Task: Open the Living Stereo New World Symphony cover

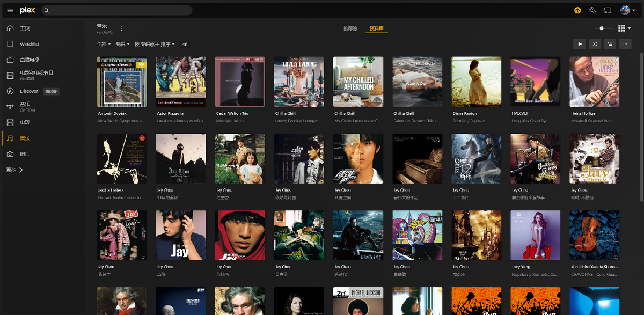Action: [122, 82]
